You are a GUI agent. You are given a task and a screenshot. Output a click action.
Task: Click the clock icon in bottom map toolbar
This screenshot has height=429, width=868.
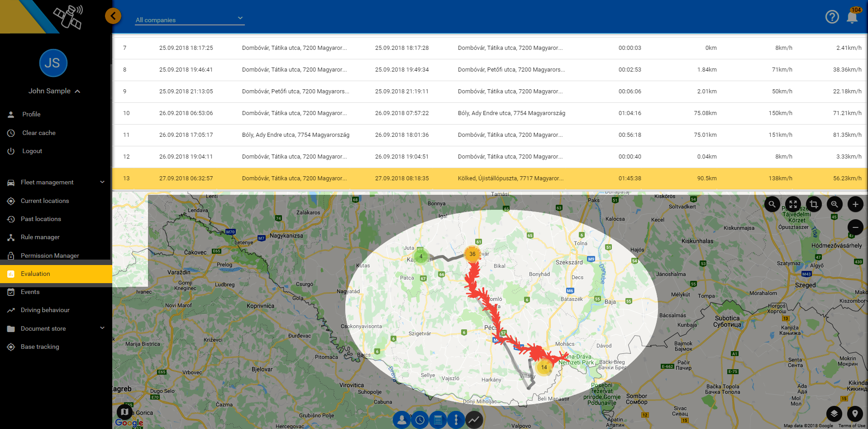coord(420,420)
